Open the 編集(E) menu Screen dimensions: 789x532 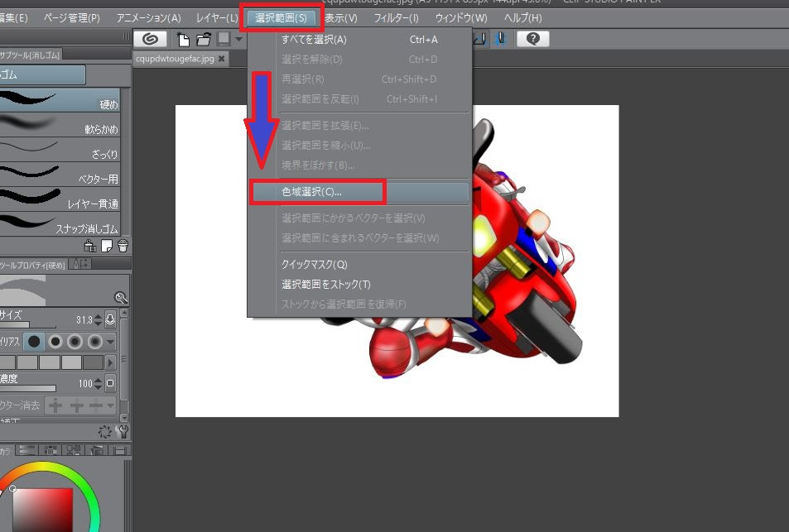click(13, 18)
